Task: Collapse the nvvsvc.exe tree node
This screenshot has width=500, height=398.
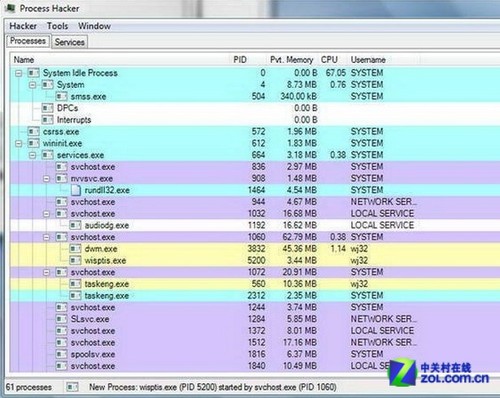Action: tap(47, 179)
